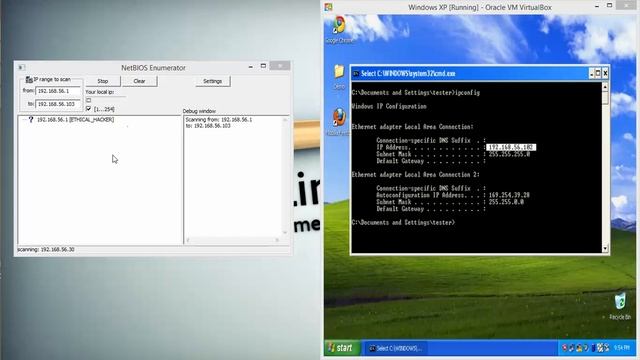Click 255.255.0.0 subnet mask in cmd
The width and height of the screenshot is (640, 360).
[x=506, y=202]
